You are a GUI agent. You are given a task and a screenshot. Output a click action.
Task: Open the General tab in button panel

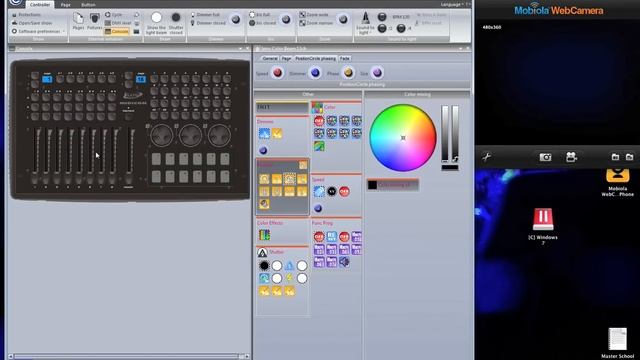coord(269,58)
